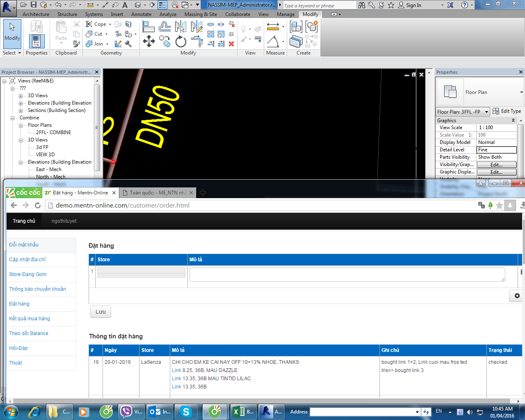Switch to the Annotate ribbon tab
The height and width of the screenshot is (420, 525).
[x=141, y=14]
